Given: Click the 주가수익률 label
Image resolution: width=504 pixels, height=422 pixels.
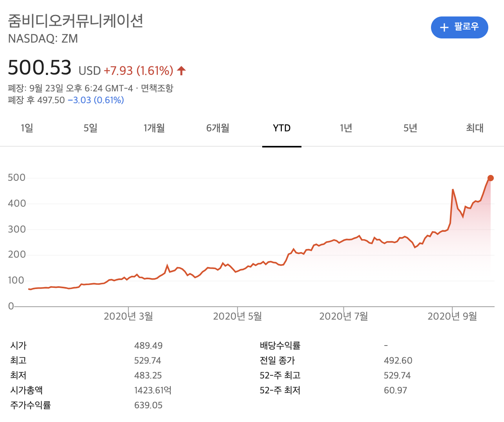Looking at the screenshot, I should pyautogui.click(x=31, y=405).
